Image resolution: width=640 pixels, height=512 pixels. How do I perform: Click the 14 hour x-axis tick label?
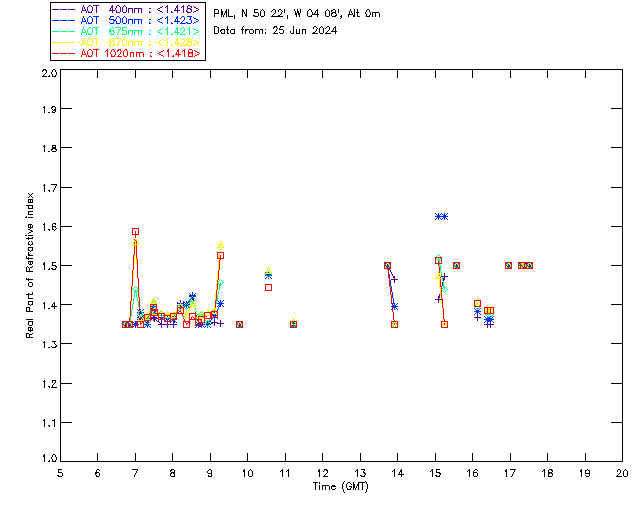click(x=398, y=473)
